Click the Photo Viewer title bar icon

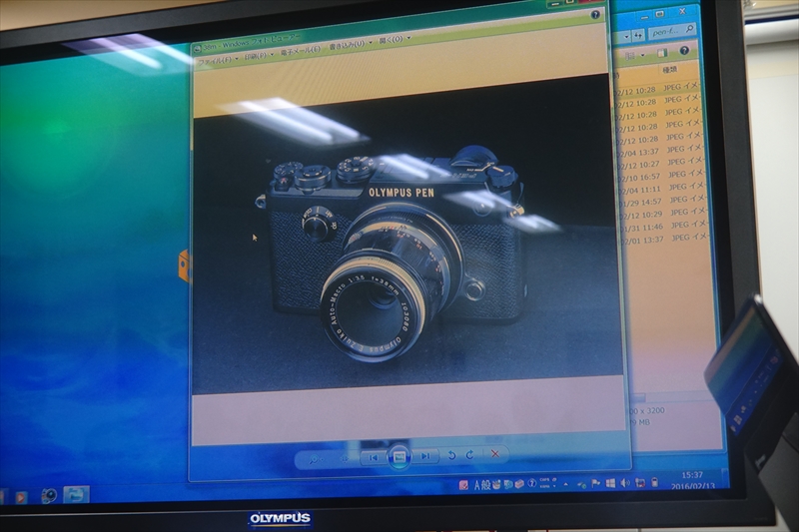click(197, 49)
